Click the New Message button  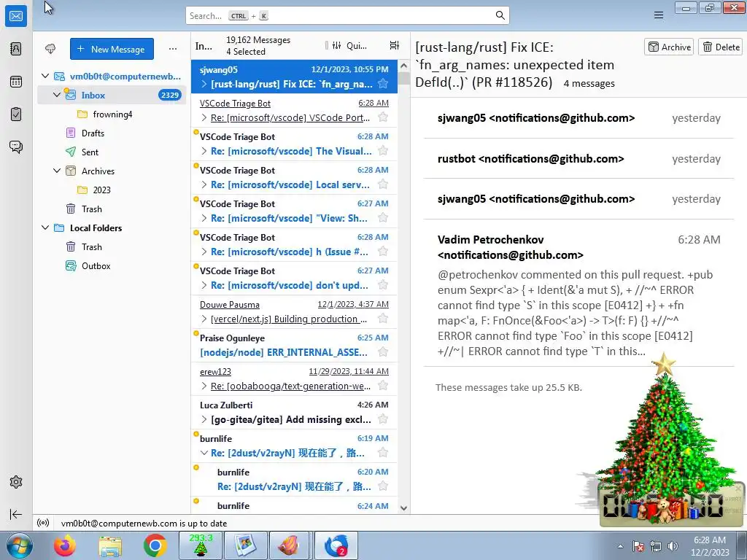point(112,49)
